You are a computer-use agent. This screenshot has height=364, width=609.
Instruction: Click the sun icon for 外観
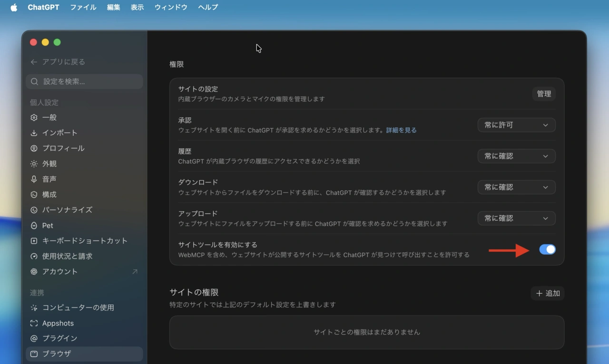(x=34, y=163)
